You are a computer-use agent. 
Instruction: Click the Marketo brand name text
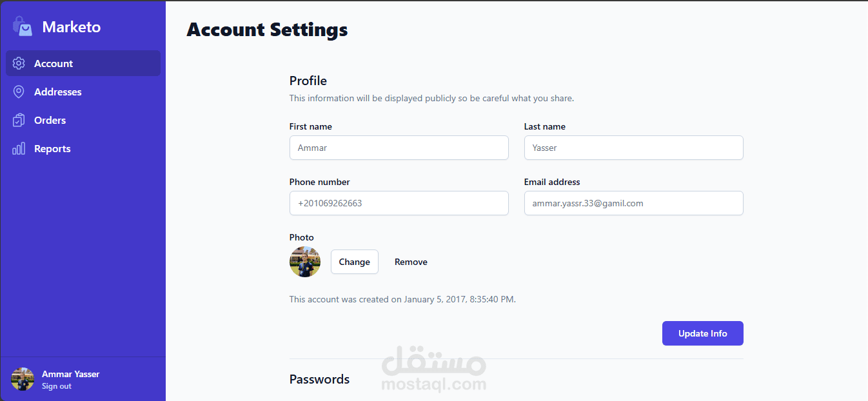tap(72, 27)
